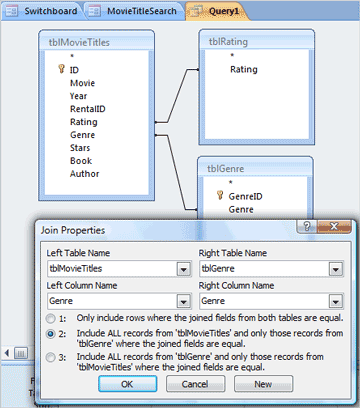Select option 3: all records from tblGenre
The width and height of the screenshot is (360, 408).
(x=50, y=358)
